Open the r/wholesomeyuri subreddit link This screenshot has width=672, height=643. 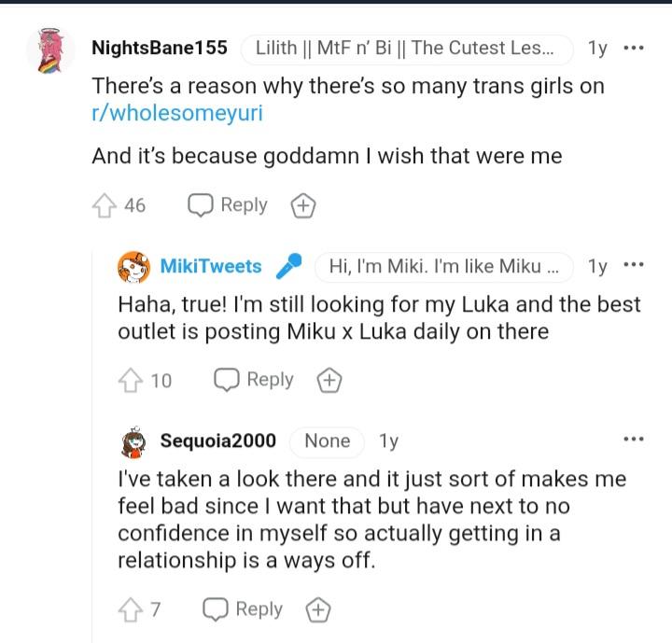pyautogui.click(x=174, y=116)
